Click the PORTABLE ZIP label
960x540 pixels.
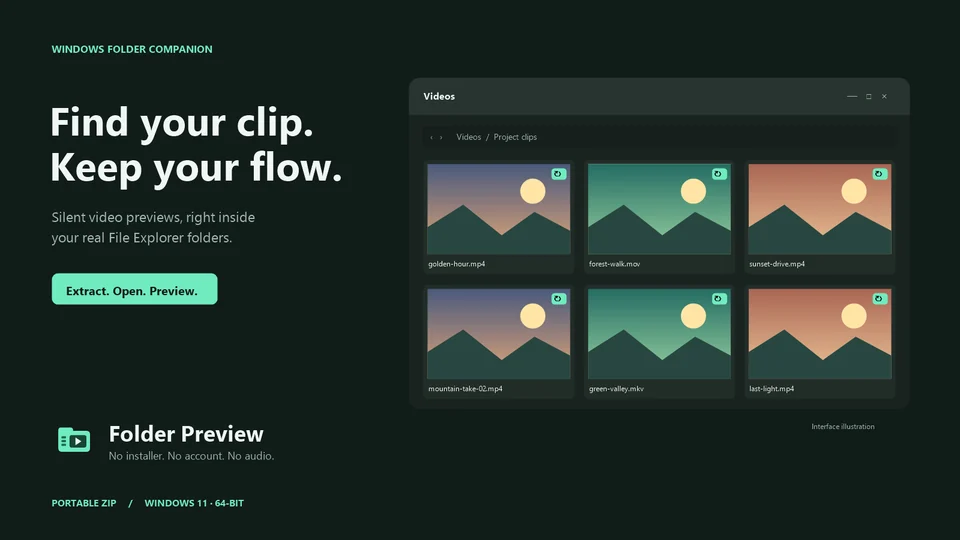point(84,503)
